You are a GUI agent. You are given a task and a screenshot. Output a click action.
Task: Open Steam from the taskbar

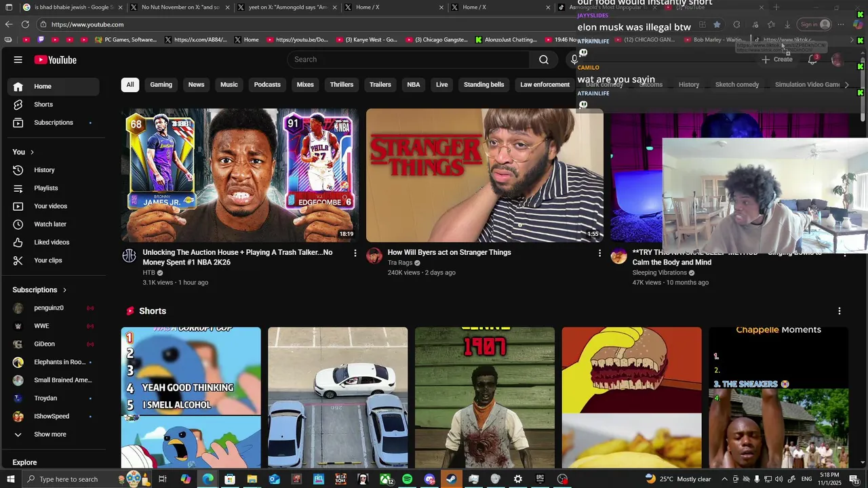[x=451, y=479]
